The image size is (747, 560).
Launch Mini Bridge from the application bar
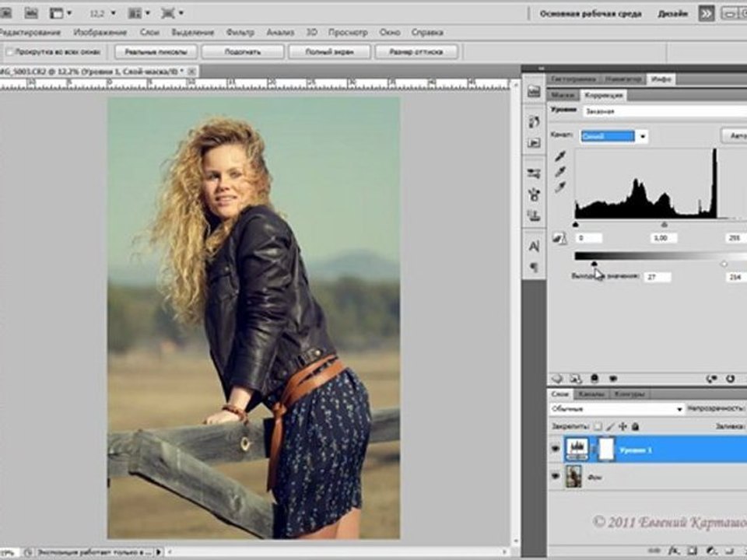31,13
